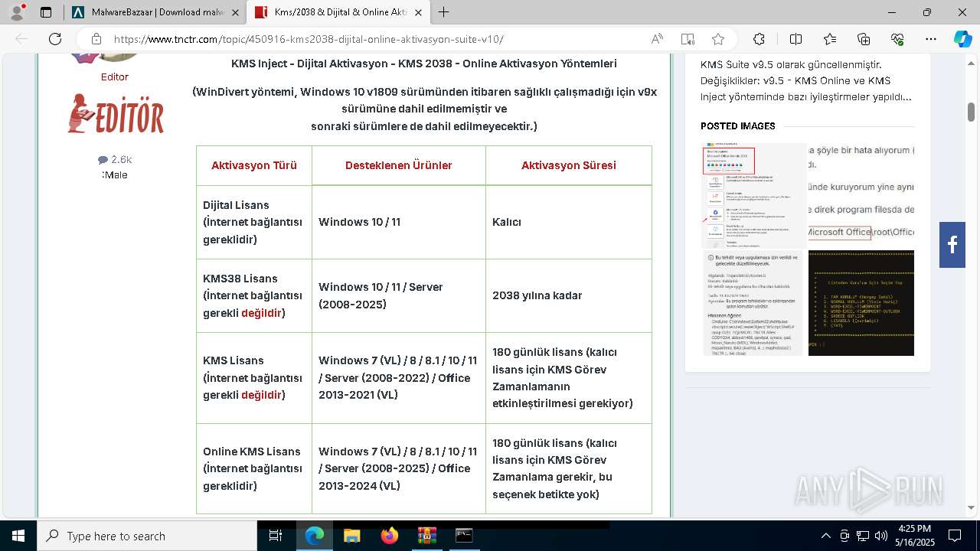Viewport: 980px width, 551px height.
Task: Open the Copilot sidebar icon
Action: 962,39
